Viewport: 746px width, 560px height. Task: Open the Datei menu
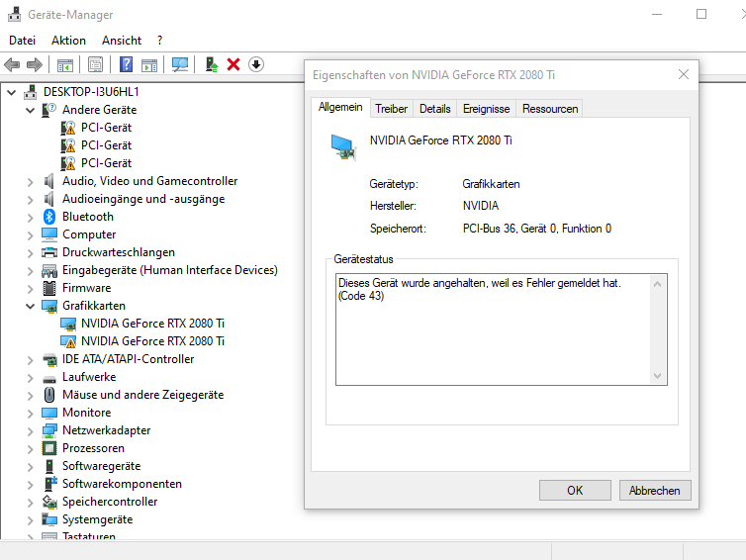[23, 41]
